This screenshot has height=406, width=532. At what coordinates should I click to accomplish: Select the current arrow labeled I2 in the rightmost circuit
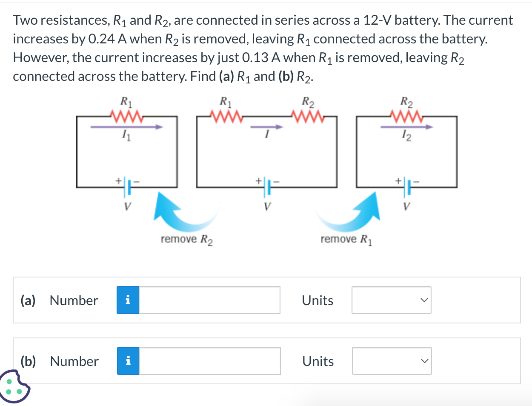click(406, 126)
